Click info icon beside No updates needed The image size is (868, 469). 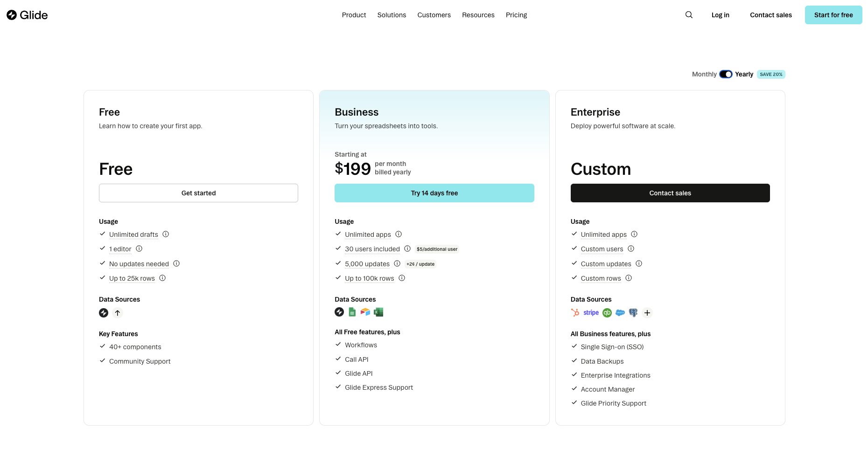pos(176,263)
